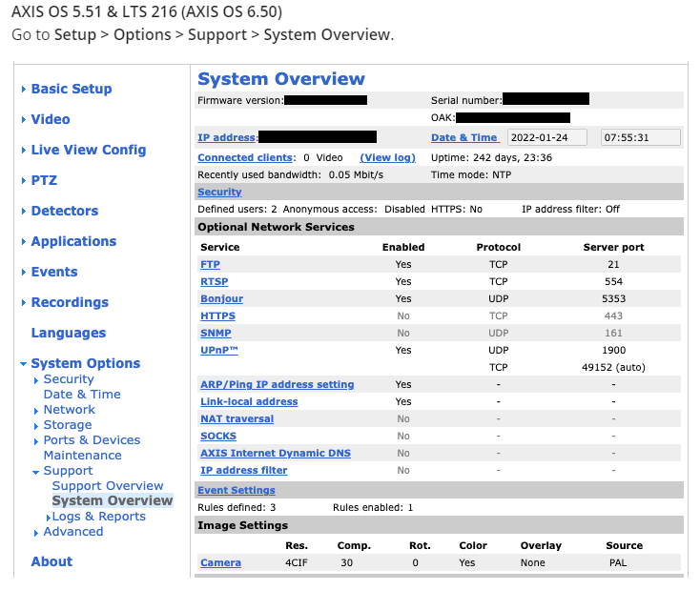Collapse the Support submenu arrow
The height and width of the screenshot is (590, 700).
[x=35, y=472]
